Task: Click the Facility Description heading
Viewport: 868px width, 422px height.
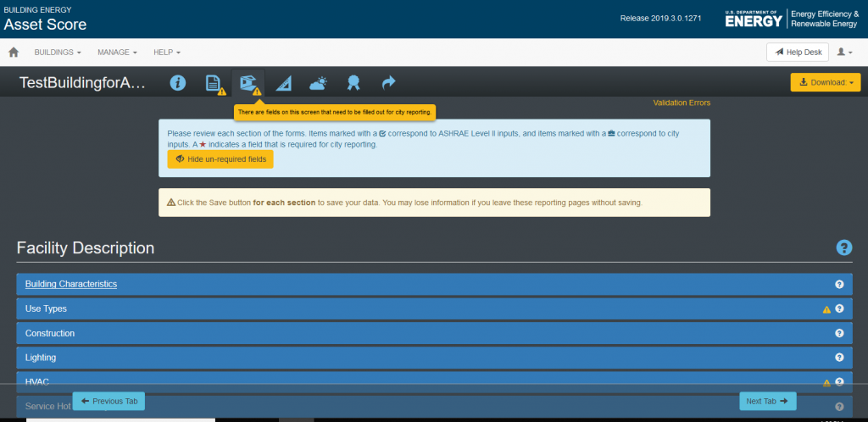Action: coord(86,247)
